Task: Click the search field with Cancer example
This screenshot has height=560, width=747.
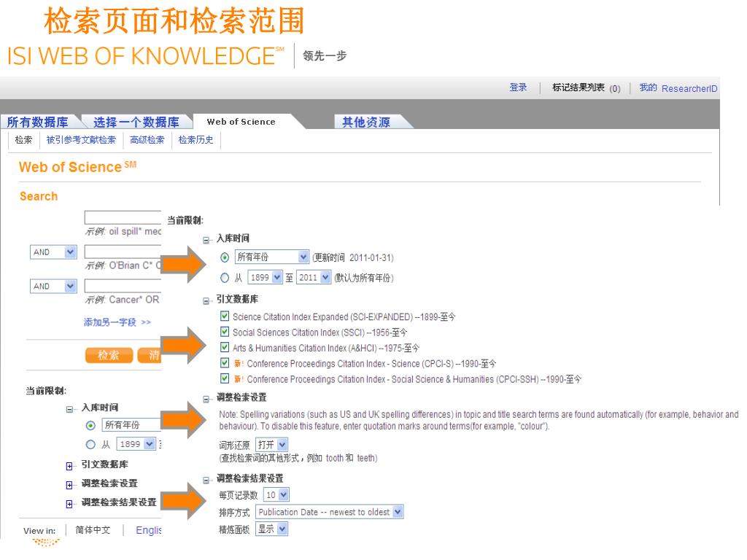Action: 123,286
